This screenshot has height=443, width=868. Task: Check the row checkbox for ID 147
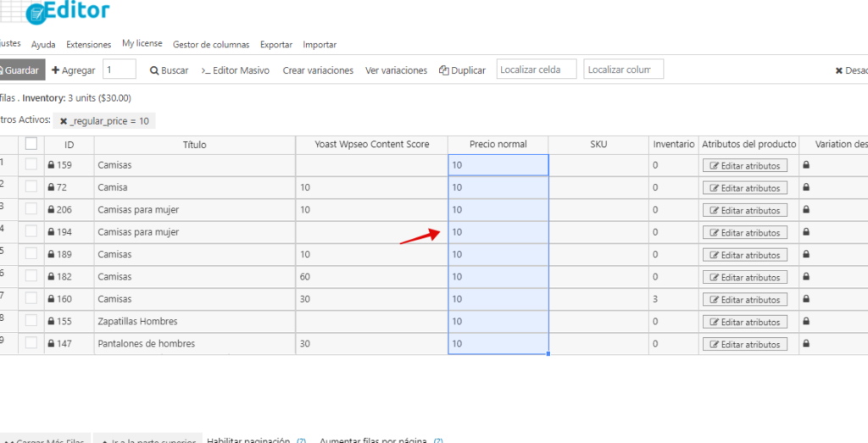[31, 343]
